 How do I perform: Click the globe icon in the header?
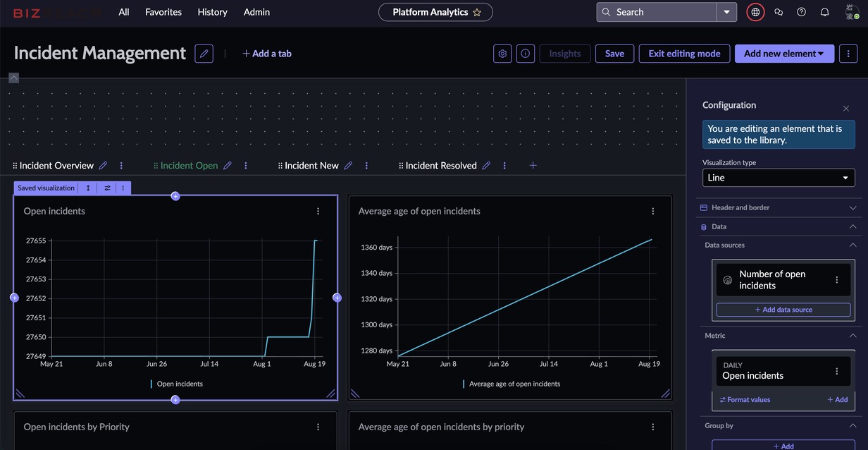click(x=755, y=12)
